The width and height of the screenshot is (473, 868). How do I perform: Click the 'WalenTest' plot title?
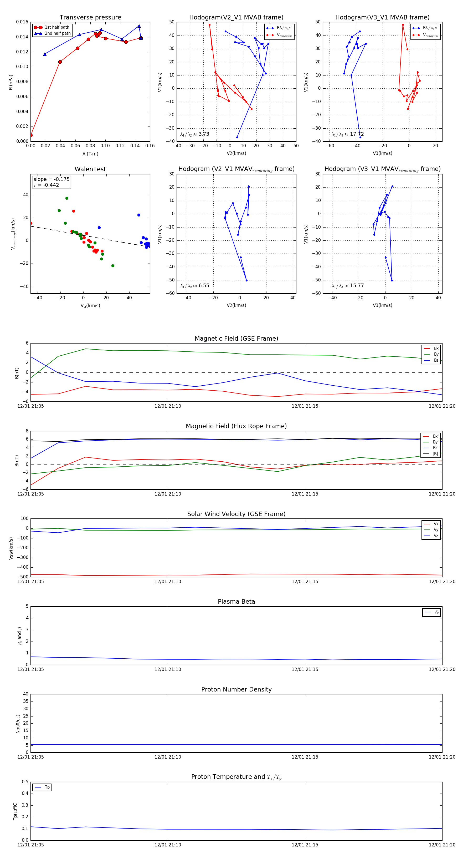[90, 169]
